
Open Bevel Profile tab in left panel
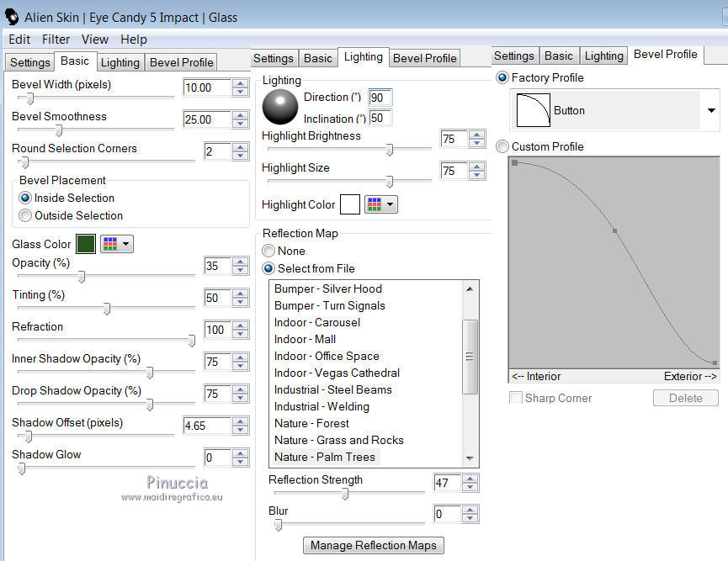(x=182, y=62)
